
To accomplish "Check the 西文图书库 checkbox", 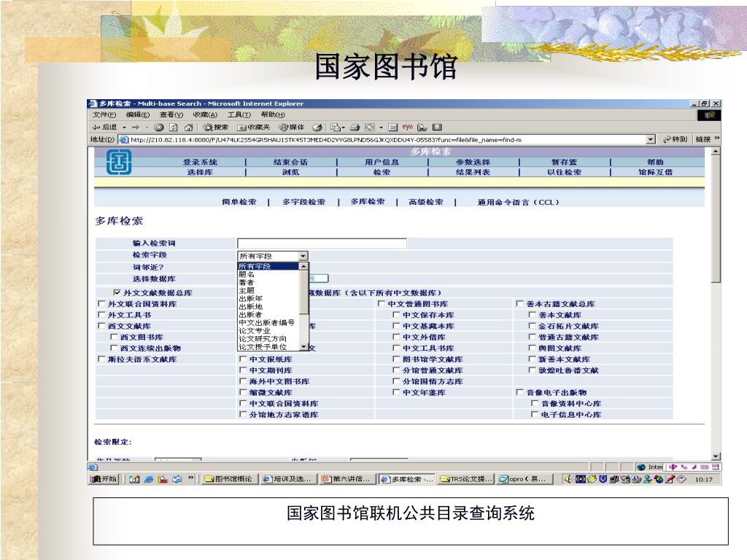I will [x=113, y=337].
